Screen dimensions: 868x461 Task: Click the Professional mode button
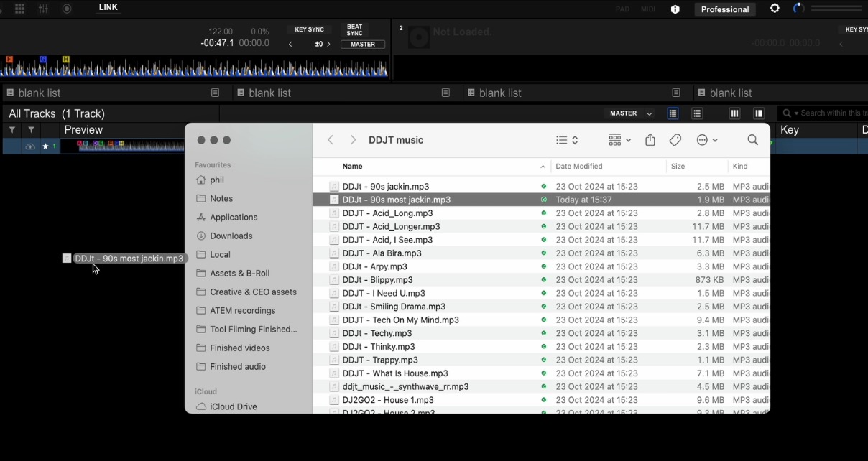pos(725,9)
